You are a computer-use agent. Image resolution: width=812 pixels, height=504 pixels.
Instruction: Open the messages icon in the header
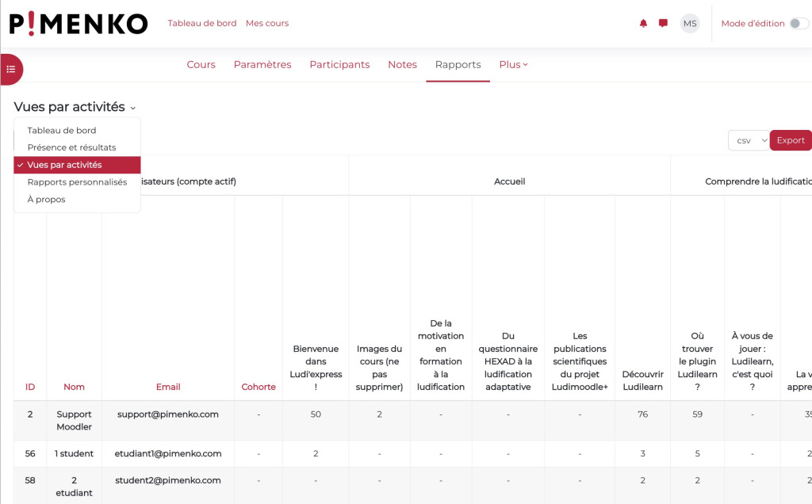(x=663, y=23)
